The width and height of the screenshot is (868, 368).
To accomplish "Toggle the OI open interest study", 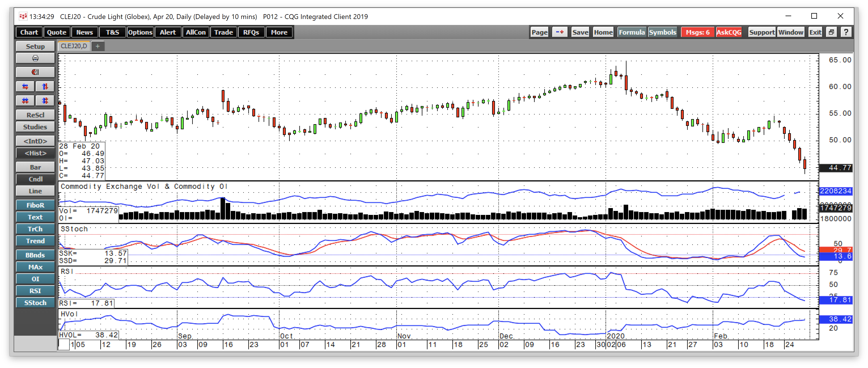I will pyautogui.click(x=35, y=279).
